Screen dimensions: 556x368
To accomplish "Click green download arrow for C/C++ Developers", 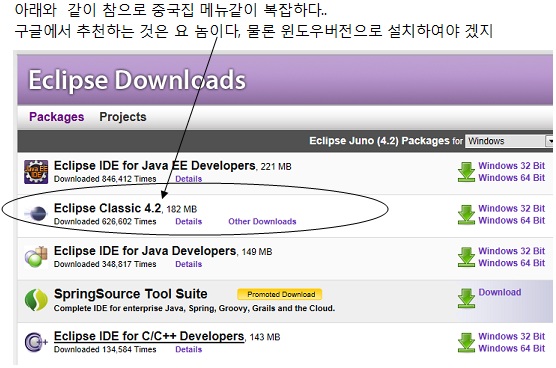I will [466, 342].
